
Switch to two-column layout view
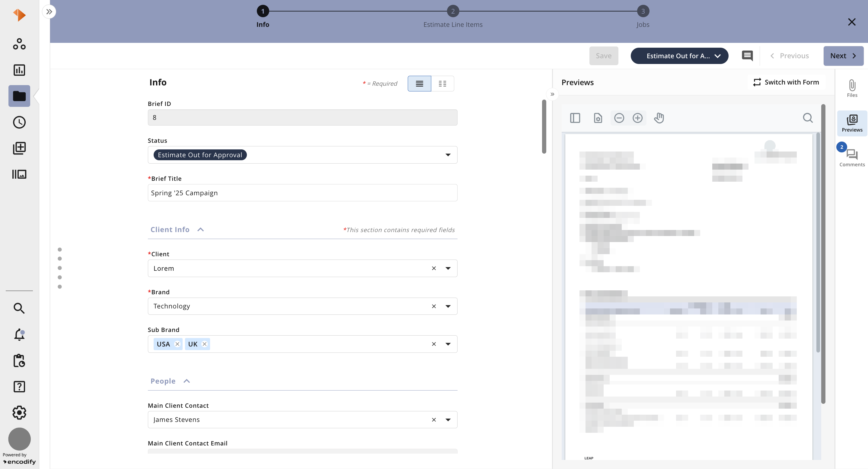442,84
